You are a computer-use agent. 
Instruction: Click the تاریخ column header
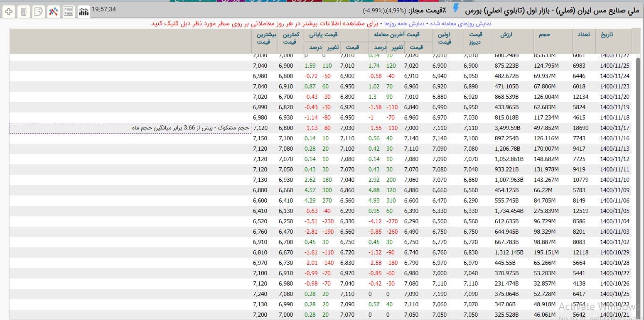pos(607,35)
